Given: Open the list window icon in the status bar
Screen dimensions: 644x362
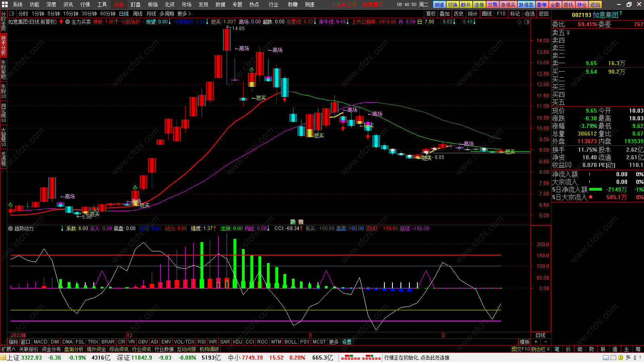Looking at the screenshot, I should pyautogui.click(x=613, y=358).
